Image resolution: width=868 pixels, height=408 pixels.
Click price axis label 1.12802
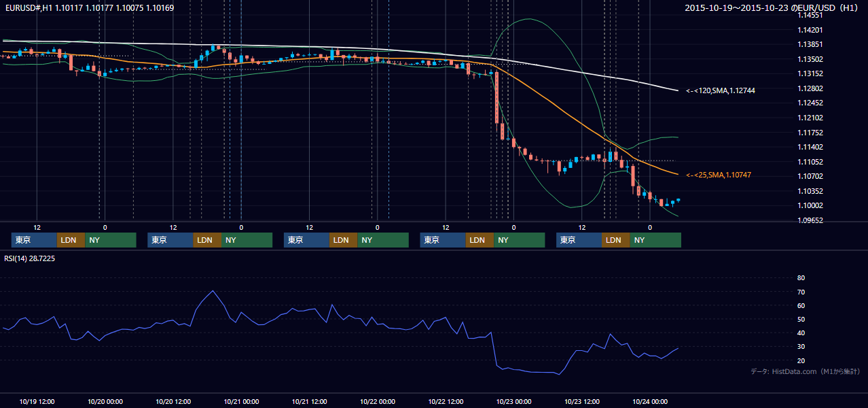(811, 88)
